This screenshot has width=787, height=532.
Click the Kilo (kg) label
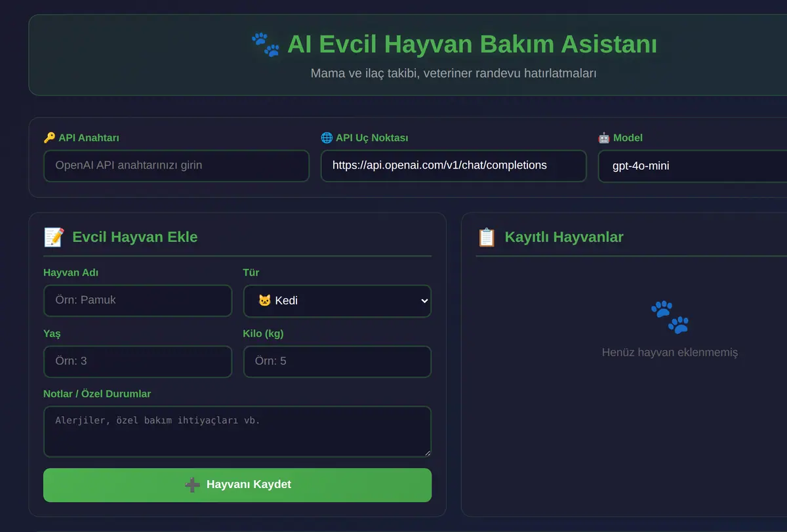263,333
